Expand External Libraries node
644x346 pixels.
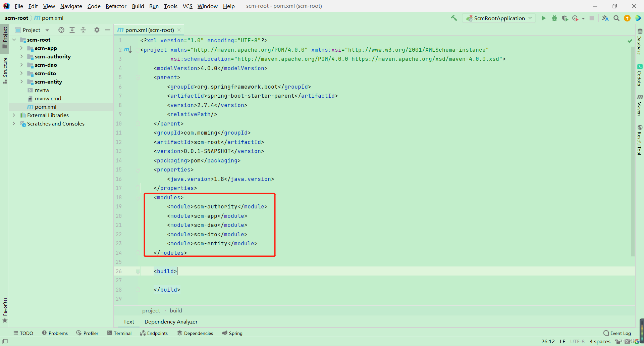tap(14, 115)
